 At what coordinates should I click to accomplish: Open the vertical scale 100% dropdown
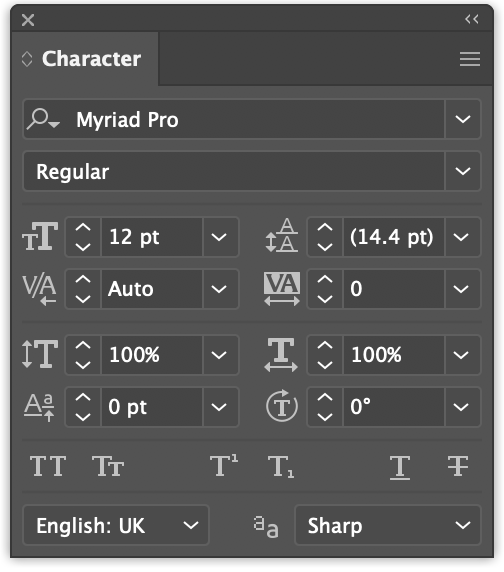pyautogui.click(x=219, y=355)
